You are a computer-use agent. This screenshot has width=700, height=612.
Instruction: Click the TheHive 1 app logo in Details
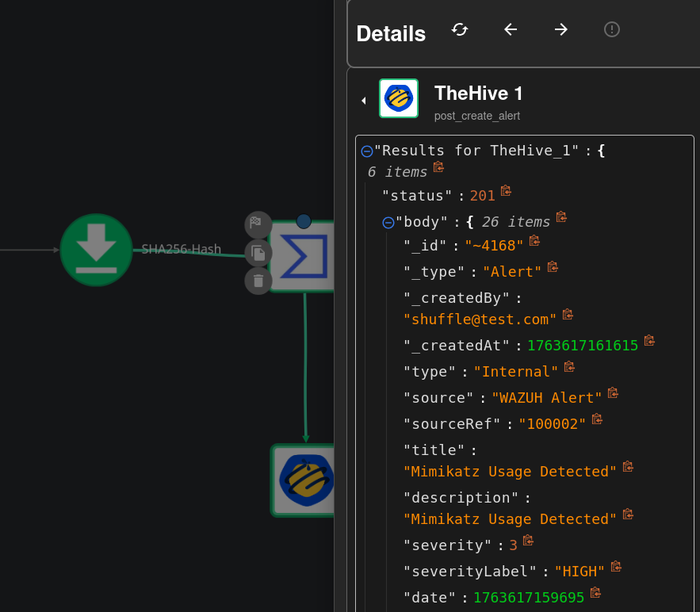pos(399,99)
